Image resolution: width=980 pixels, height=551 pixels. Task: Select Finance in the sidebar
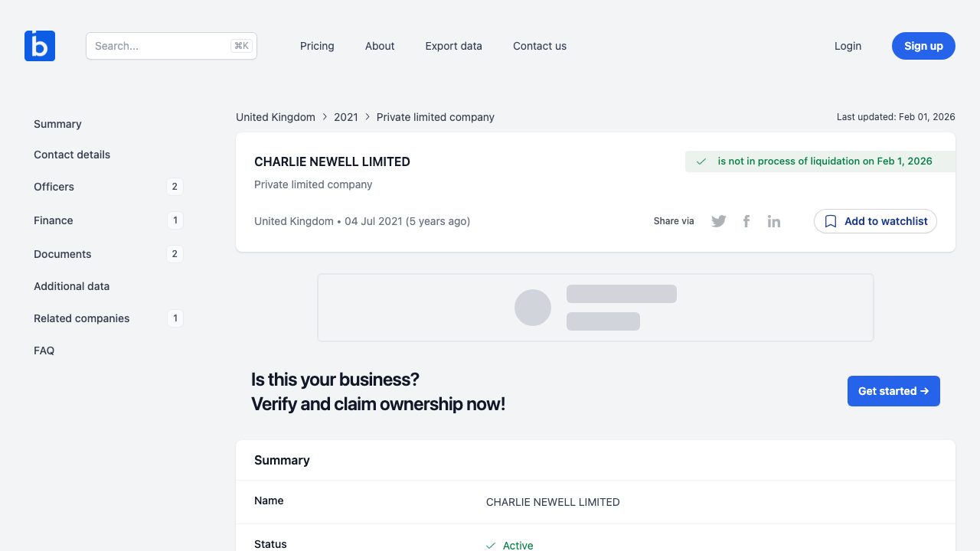(x=54, y=220)
